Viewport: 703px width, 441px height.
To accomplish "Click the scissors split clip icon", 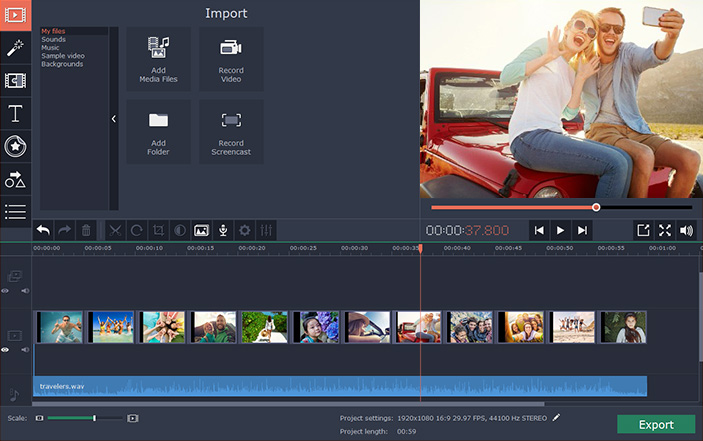I will (114, 230).
